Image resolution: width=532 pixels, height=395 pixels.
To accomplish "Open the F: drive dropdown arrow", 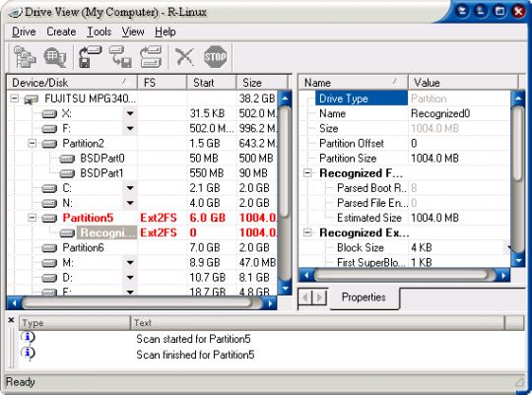I will [x=130, y=129].
